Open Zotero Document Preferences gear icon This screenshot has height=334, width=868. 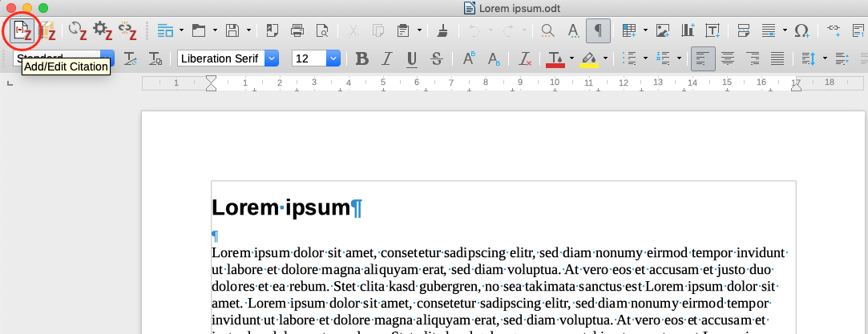point(103,30)
